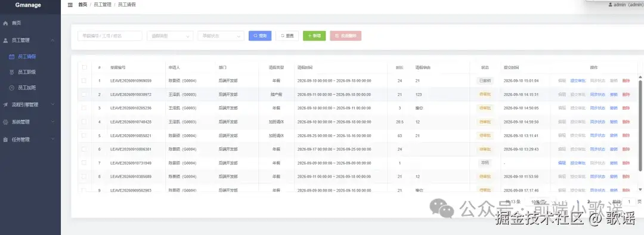Screen dimensions: 644x235
Task: Click the home icon beside sidebar 首页
Action: point(6,23)
